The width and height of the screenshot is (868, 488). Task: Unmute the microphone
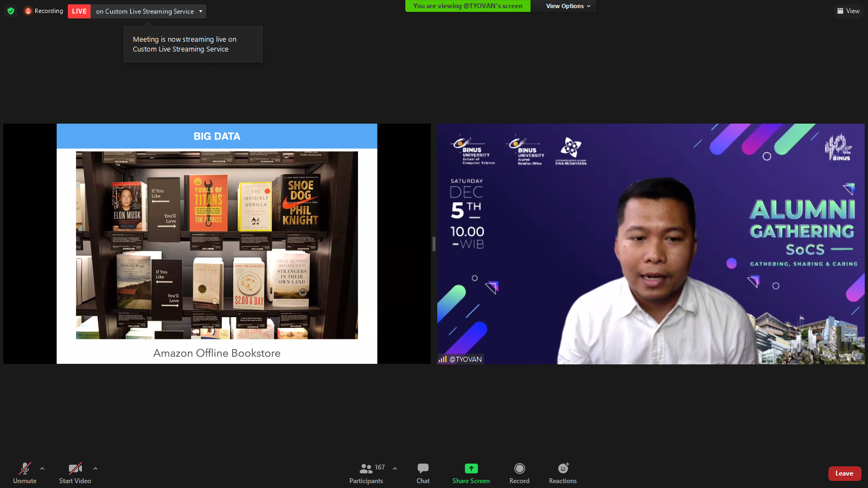25,473
